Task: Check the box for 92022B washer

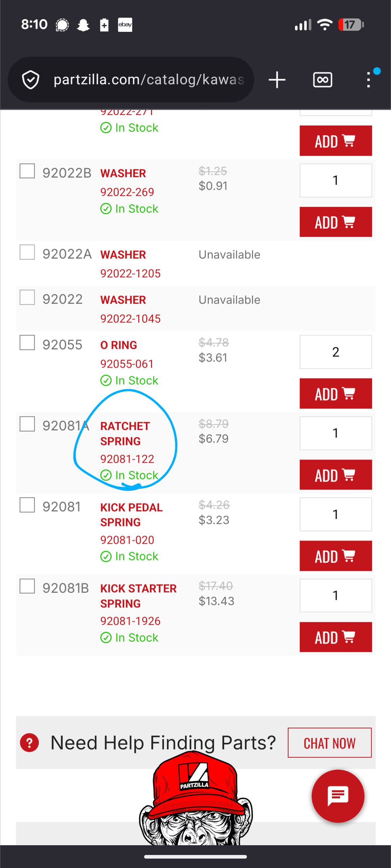Action: 27,171
